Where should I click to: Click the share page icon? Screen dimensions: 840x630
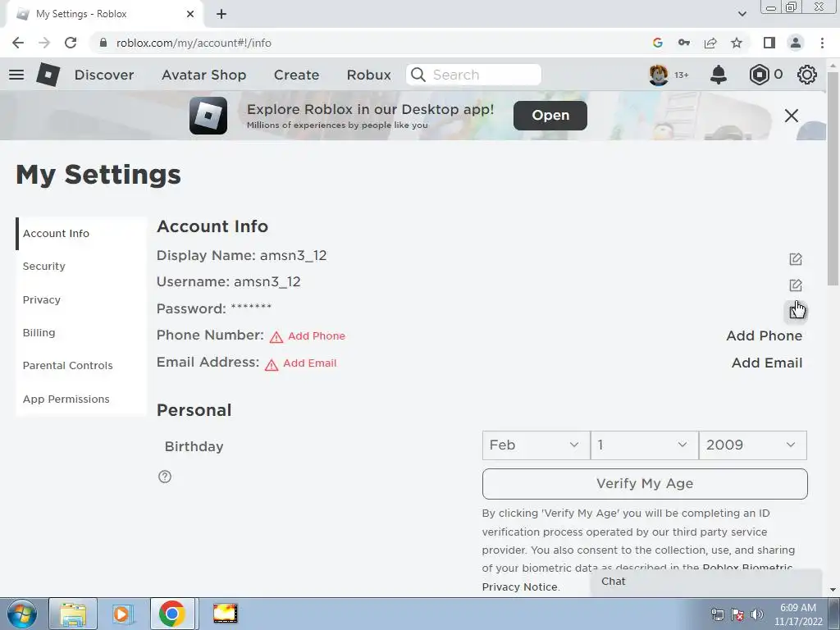pos(710,43)
